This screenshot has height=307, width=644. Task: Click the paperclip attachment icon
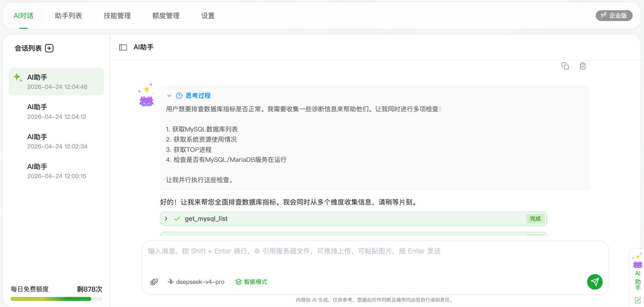pos(154,282)
